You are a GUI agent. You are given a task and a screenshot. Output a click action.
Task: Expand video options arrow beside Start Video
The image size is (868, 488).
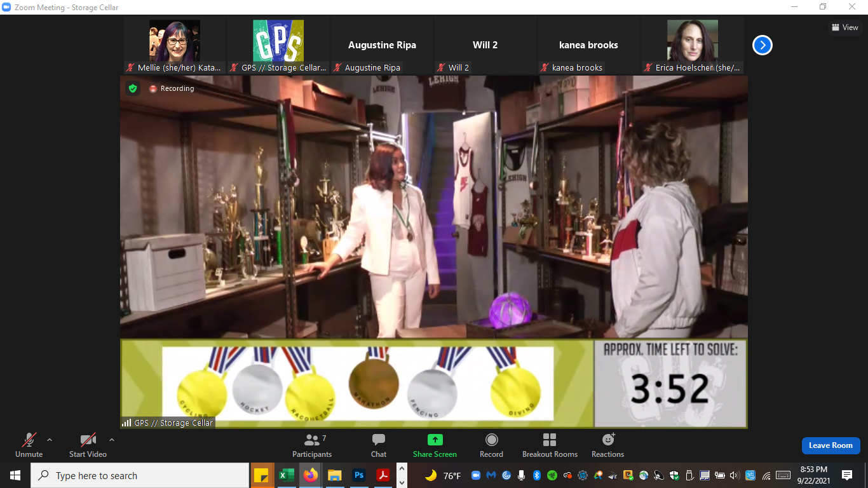click(112, 440)
